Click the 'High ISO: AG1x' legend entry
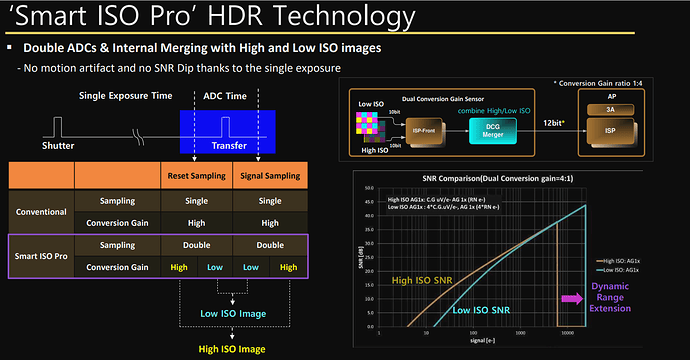Viewport: 690px width, 360px height. (x=618, y=261)
